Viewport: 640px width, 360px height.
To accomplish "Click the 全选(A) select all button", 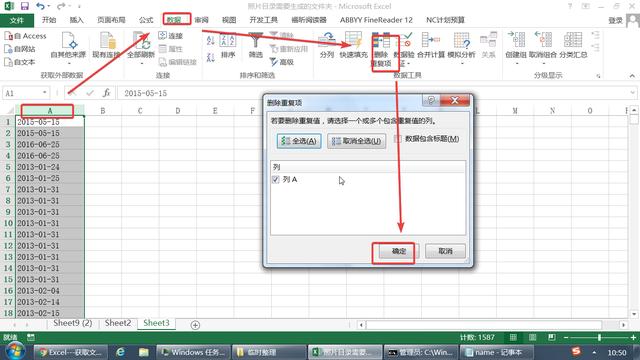I will coord(299,141).
